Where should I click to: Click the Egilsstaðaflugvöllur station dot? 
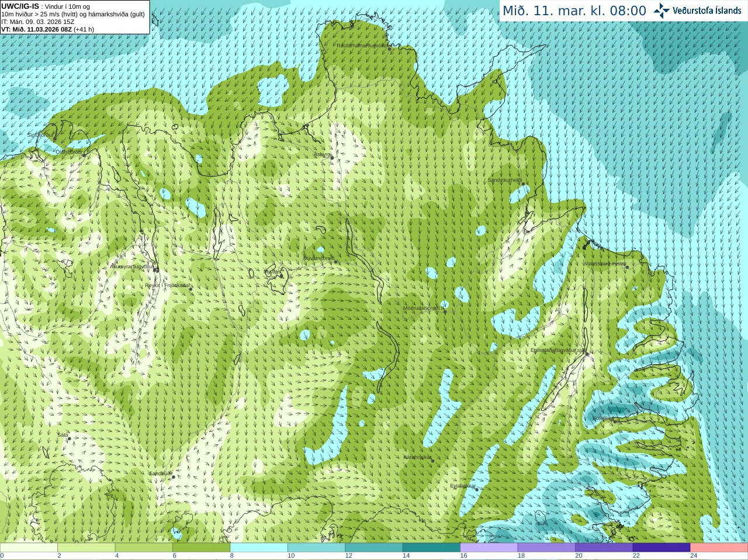pos(587,353)
